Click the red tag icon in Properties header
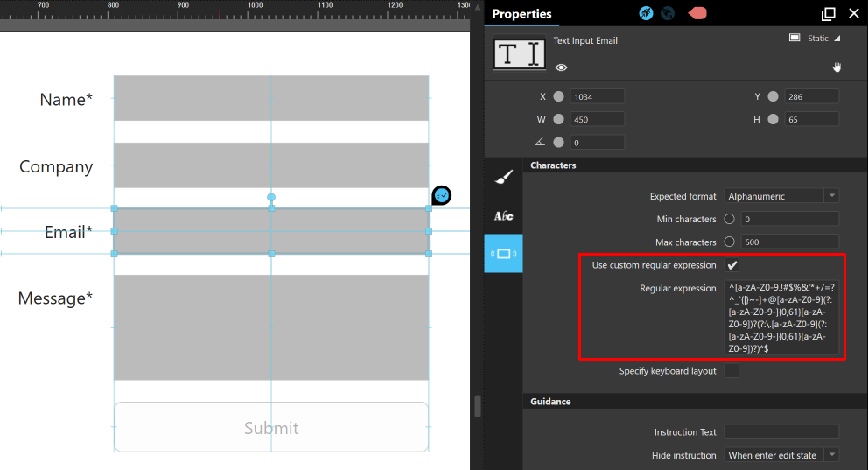The height and width of the screenshot is (470, 868). point(697,13)
